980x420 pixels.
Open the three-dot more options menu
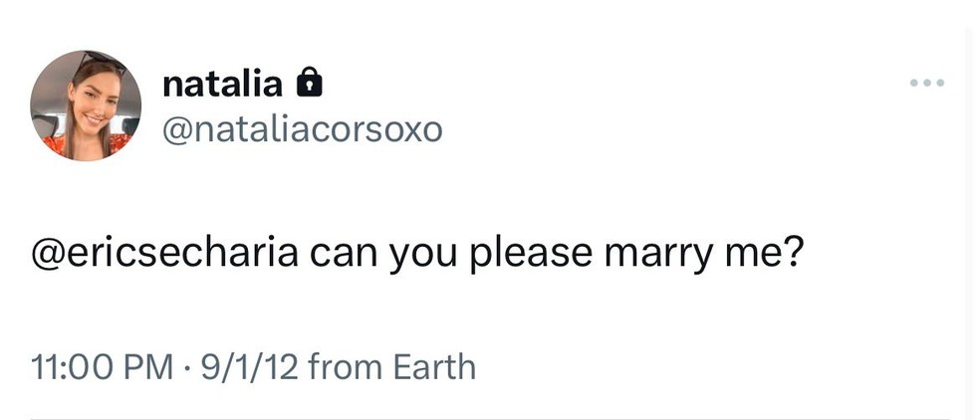927,83
